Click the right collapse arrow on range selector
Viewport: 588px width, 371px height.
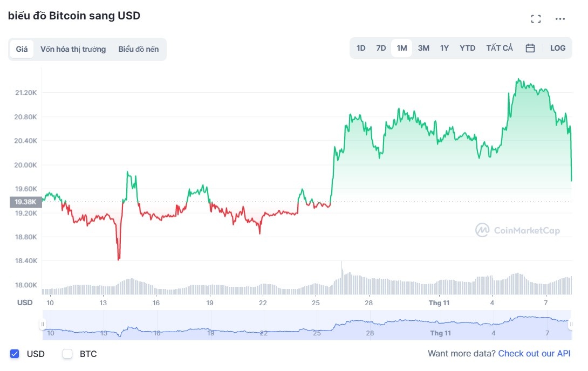[572, 324]
